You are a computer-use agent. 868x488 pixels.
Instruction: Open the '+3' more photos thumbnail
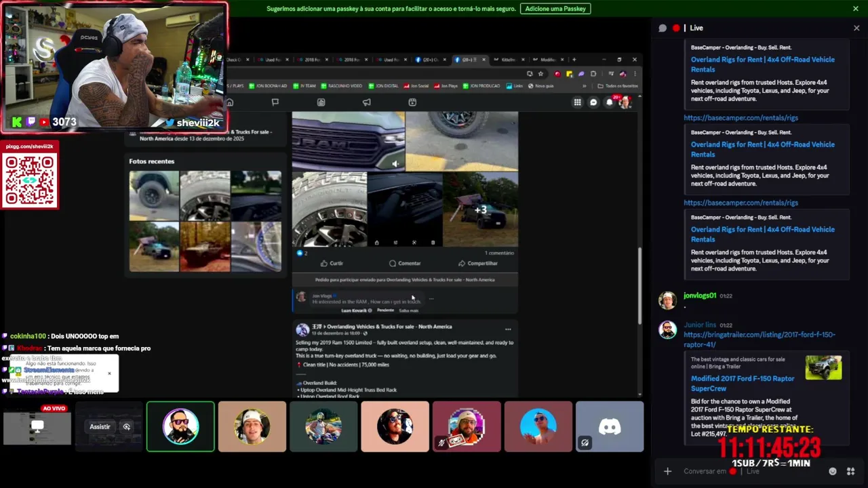pos(481,210)
